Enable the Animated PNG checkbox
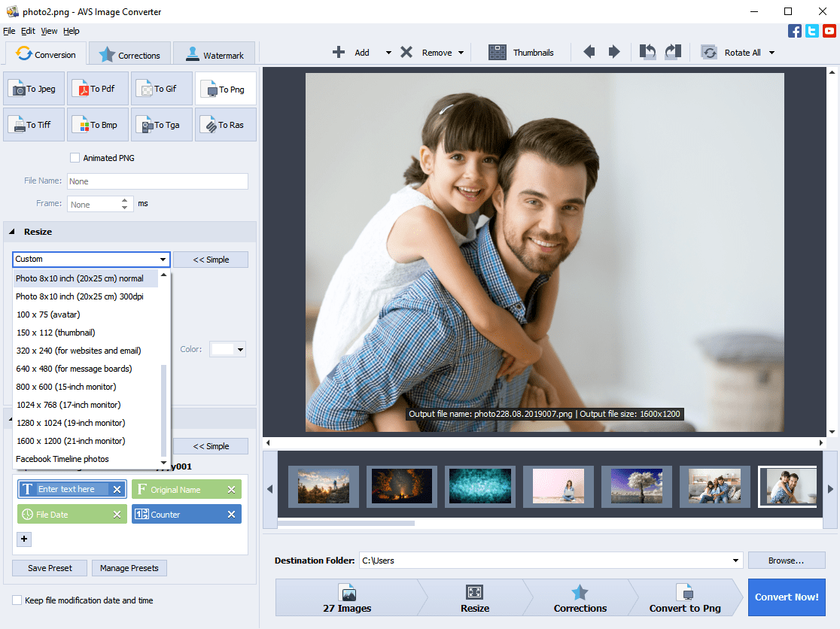The height and width of the screenshot is (629, 840). click(75, 158)
